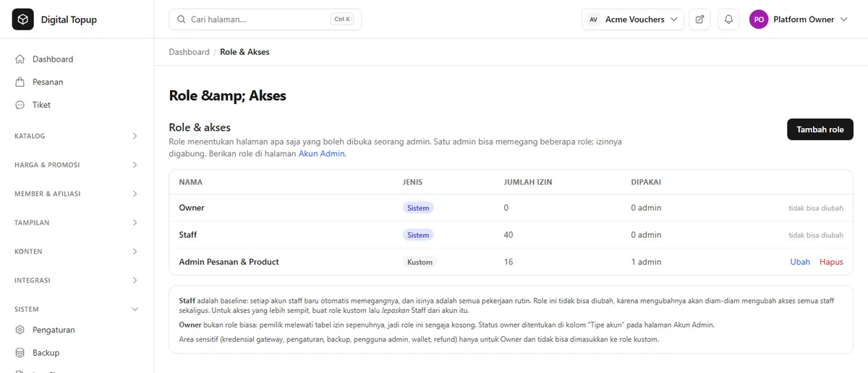Select the Admin Pesanan & Product row name
The image size is (868, 373).
coord(229,262)
